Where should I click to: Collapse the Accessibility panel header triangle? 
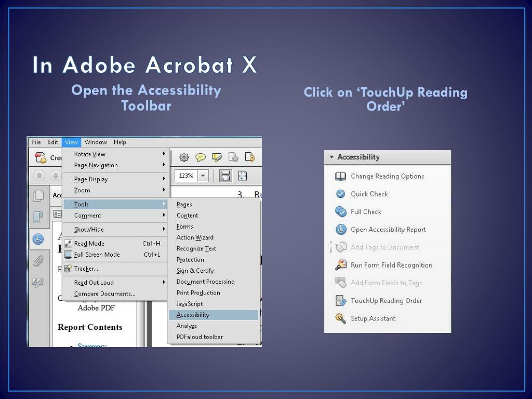(331, 157)
